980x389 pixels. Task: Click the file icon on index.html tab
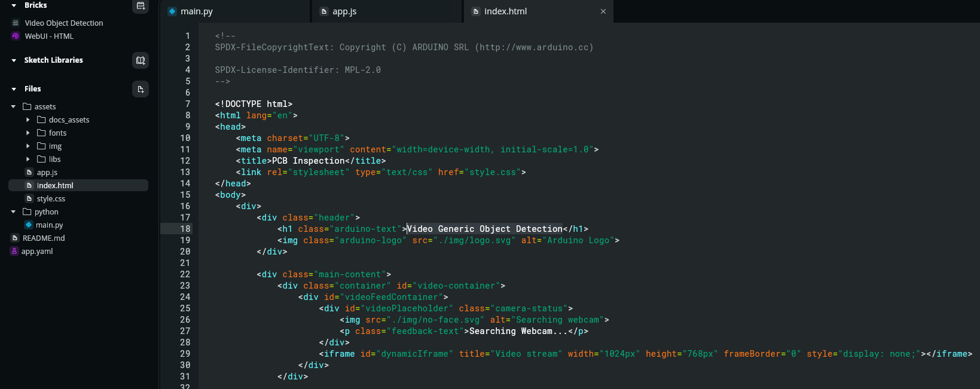(476, 11)
